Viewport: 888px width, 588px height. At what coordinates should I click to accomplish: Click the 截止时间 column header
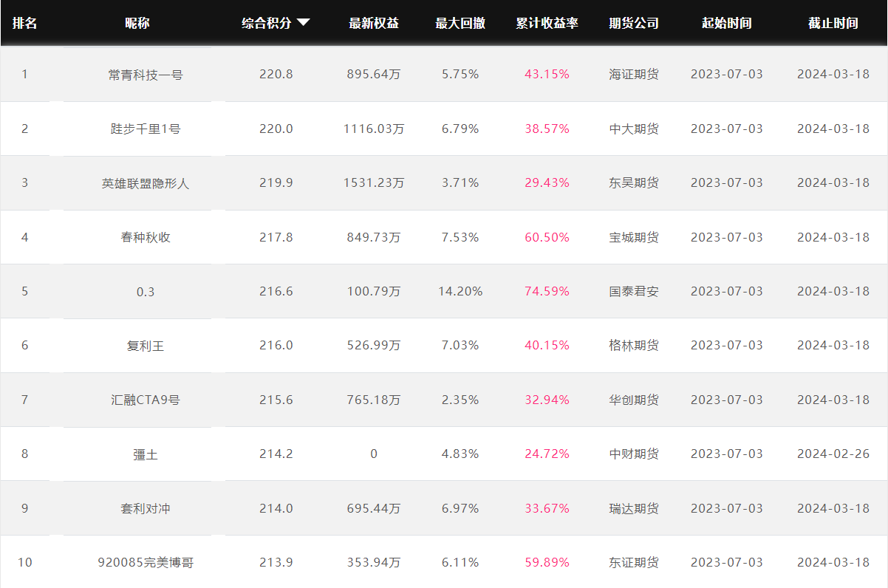pyautogui.click(x=833, y=23)
